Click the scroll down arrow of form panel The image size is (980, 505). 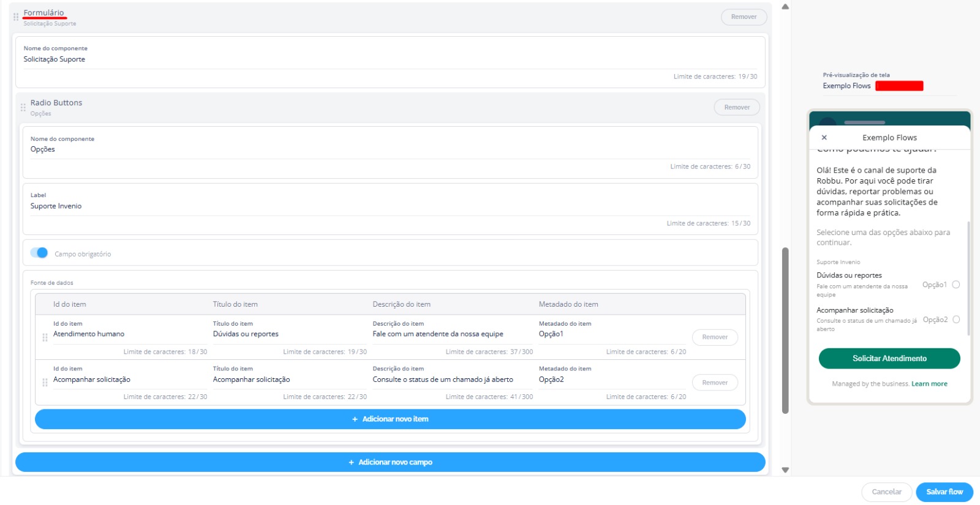coord(785,470)
